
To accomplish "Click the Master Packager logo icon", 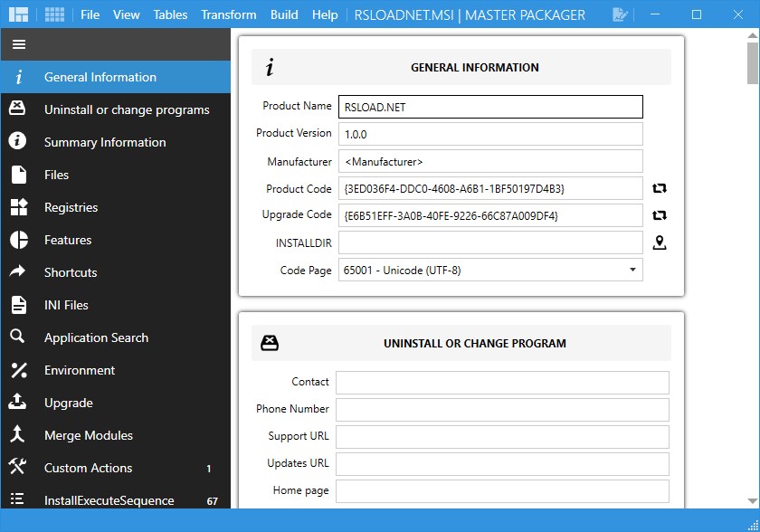I will point(18,14).
